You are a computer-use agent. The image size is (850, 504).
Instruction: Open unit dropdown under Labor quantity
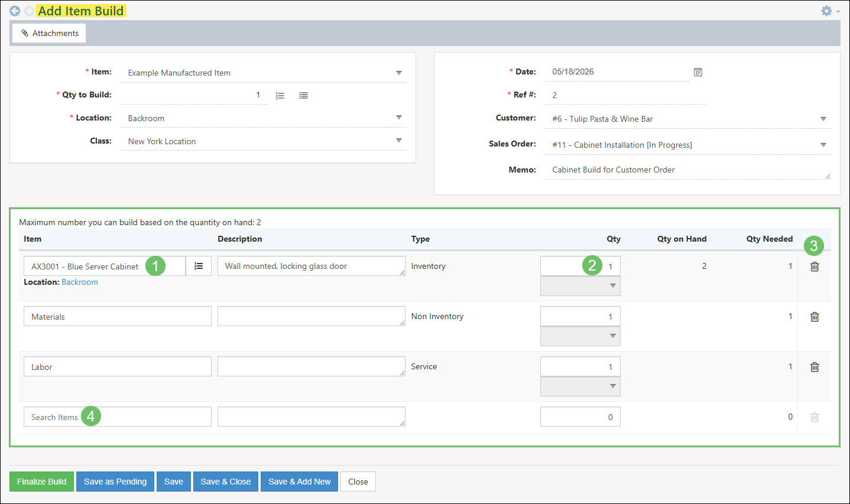580,386
